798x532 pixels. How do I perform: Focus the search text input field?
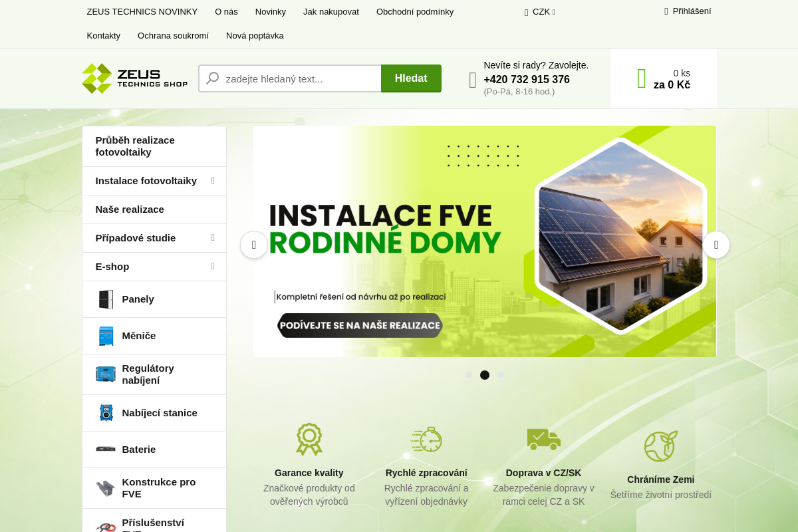click(299, 78)
